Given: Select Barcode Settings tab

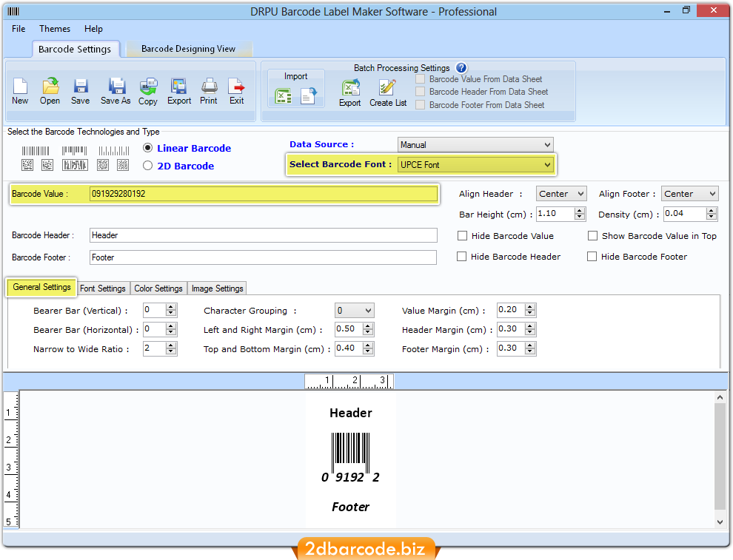Looking at the screenshot, I should [75, 49].
